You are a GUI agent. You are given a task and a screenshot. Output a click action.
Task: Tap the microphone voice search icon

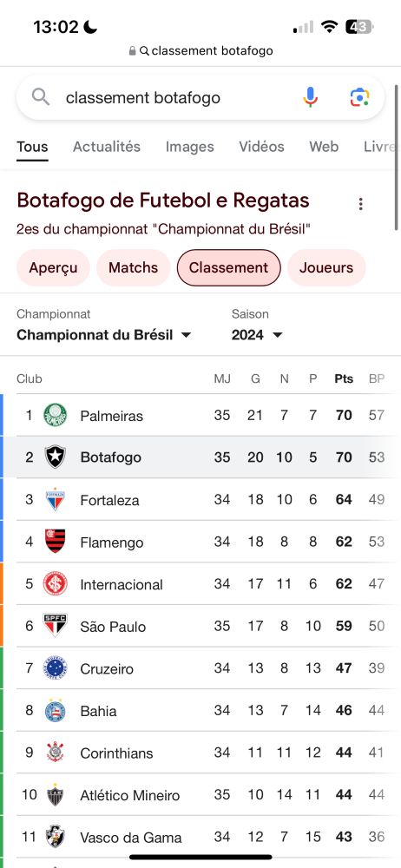click(311, 97)
